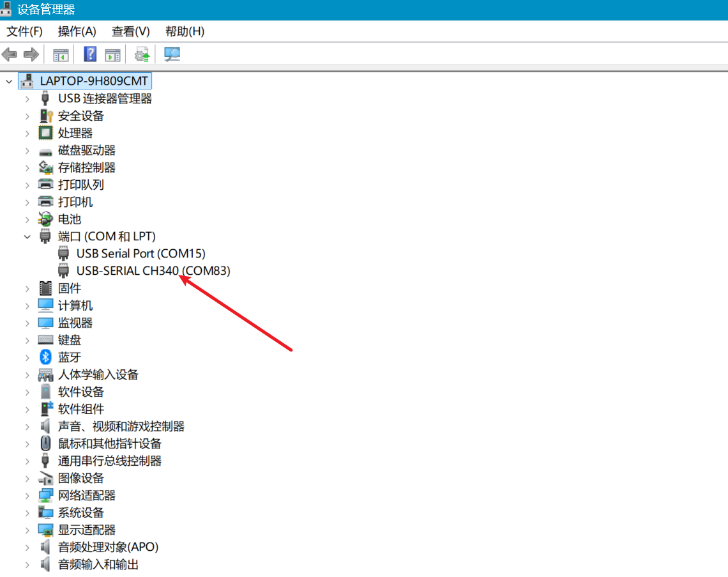Click the 磁盘驱动器 drive icon
Viewport: 728px width, 577px height.
45,151
